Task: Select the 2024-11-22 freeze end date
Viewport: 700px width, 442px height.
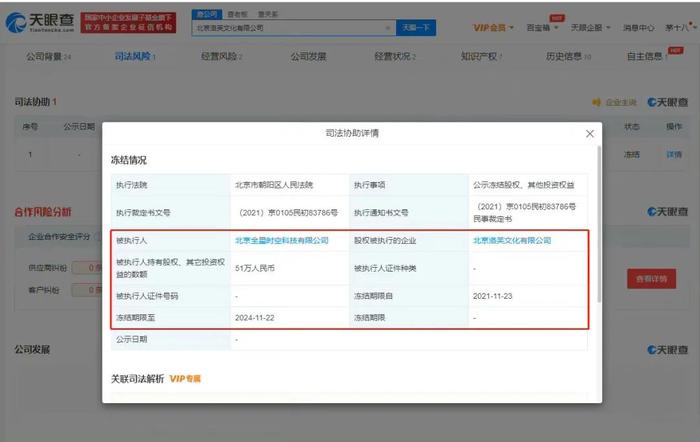Action: coord(254,318)
